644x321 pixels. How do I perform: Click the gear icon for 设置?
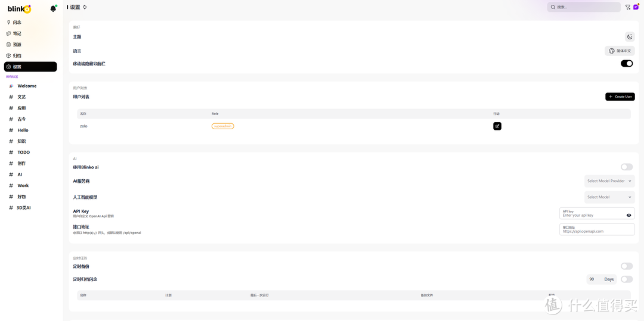pyautogui.click(x=8, y=67)
